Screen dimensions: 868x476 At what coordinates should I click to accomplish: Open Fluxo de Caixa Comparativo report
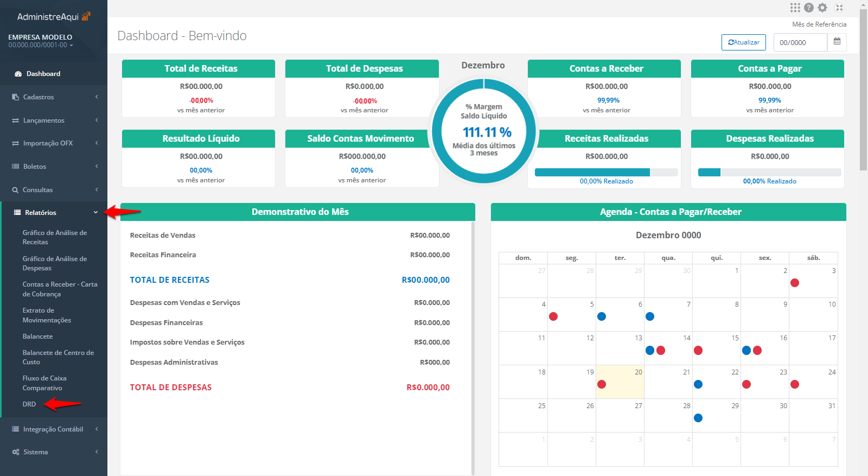pos(44,383)
